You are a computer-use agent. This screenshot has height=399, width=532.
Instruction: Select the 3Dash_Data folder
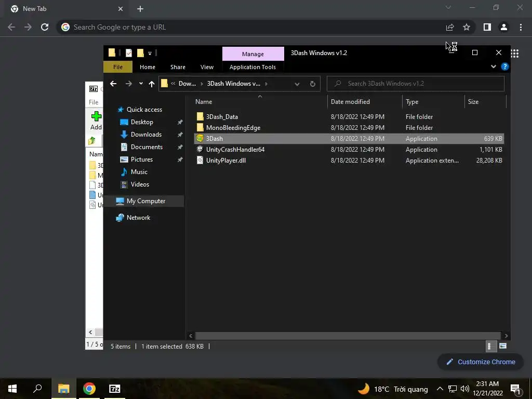point(222,117)
